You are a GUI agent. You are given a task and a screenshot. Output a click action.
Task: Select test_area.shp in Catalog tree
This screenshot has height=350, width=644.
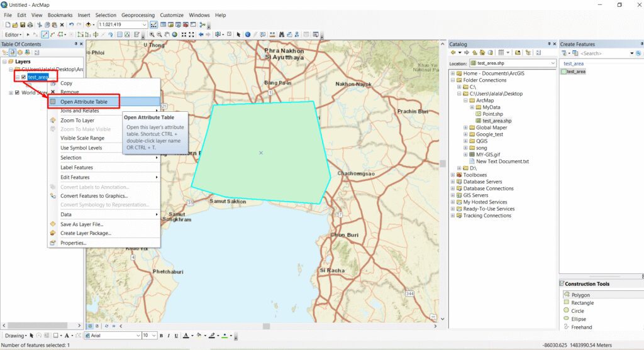(x=497, y=121)
